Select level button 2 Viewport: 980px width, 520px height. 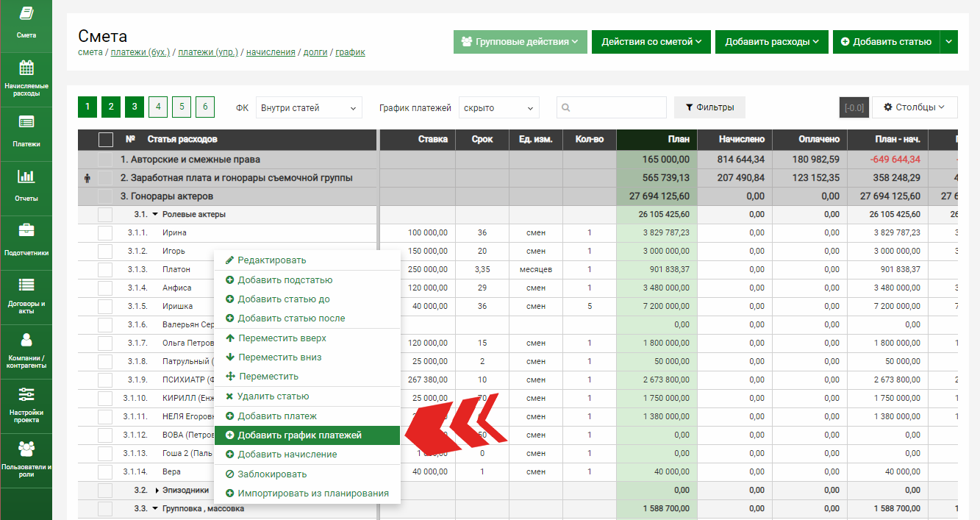point(111,107)
